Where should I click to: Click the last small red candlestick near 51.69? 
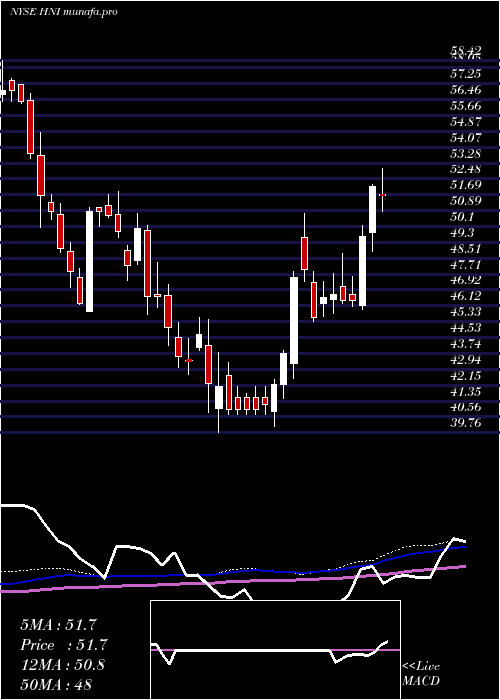[x=383, y=195]
